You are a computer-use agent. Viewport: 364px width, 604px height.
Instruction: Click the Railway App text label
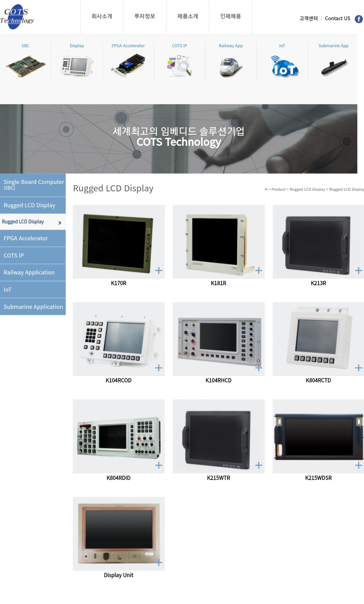coord(231,46)
